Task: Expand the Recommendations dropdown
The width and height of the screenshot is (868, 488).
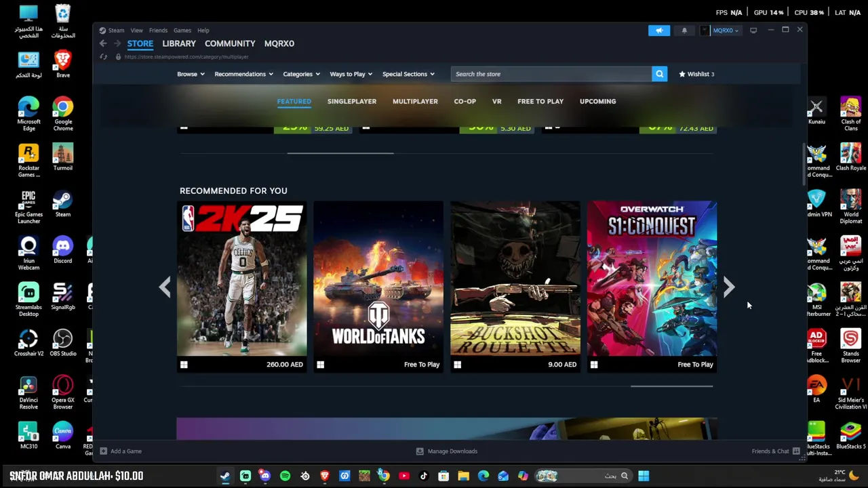Action: point(243,74)
